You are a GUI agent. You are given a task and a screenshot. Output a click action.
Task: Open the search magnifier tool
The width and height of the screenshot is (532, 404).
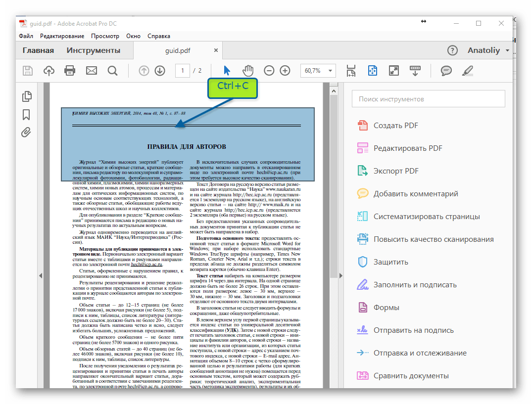tap(112, 71)
